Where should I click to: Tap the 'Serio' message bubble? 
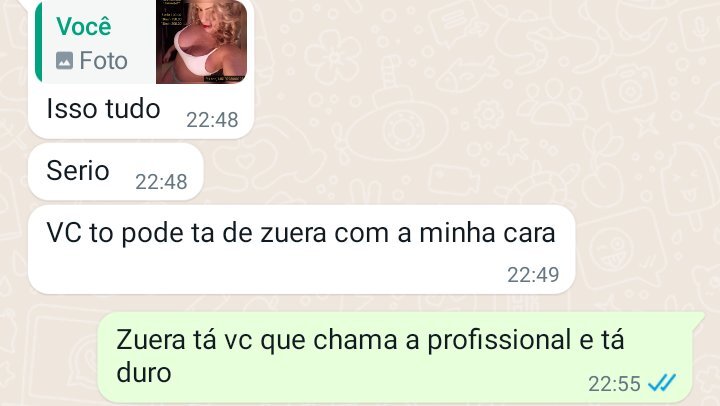116,172
